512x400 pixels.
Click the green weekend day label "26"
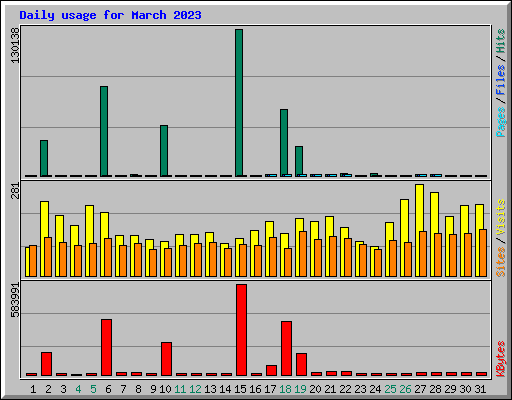point(405,389)
